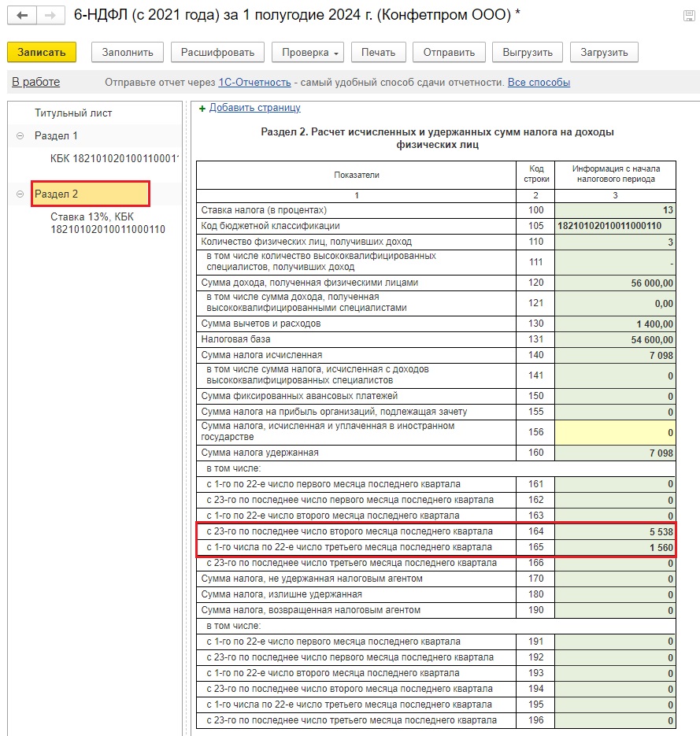Click the save diskette icon at top right
The width and height of the screenshot is (700, 736).
pos(689,16)
